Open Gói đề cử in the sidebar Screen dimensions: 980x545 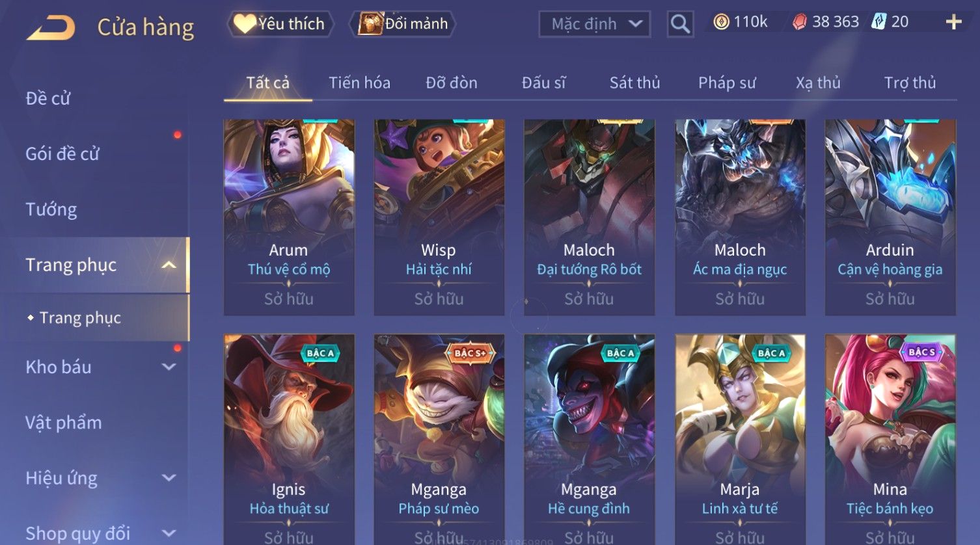pos(62,154)
